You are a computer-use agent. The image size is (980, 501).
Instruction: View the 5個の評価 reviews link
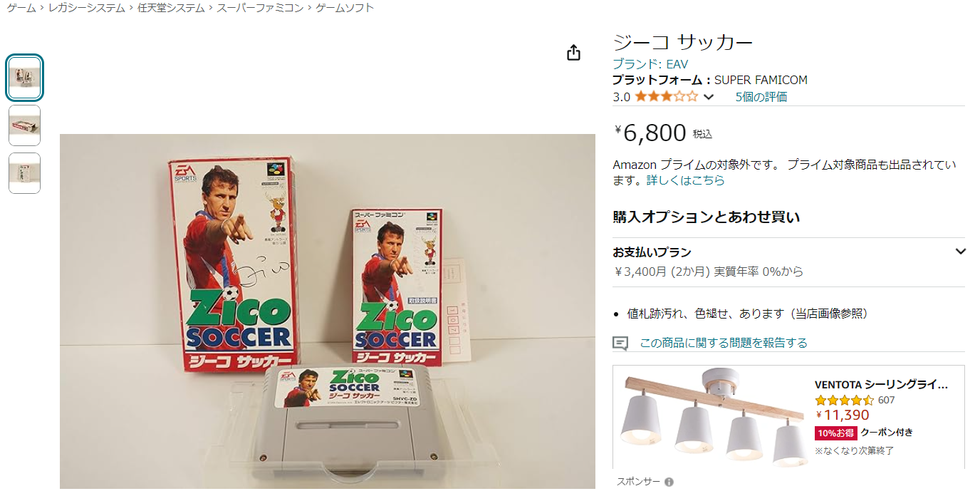click(x=761, y=97)
